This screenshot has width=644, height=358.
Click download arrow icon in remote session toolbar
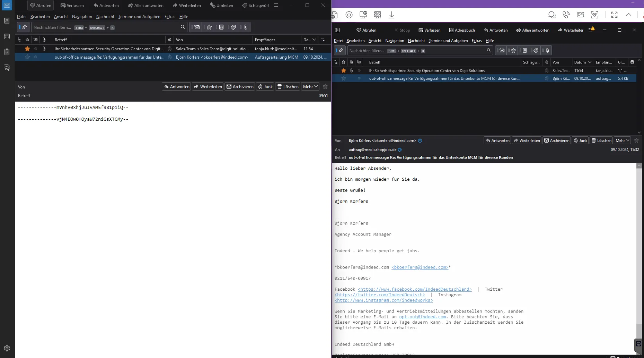point(391,15)
